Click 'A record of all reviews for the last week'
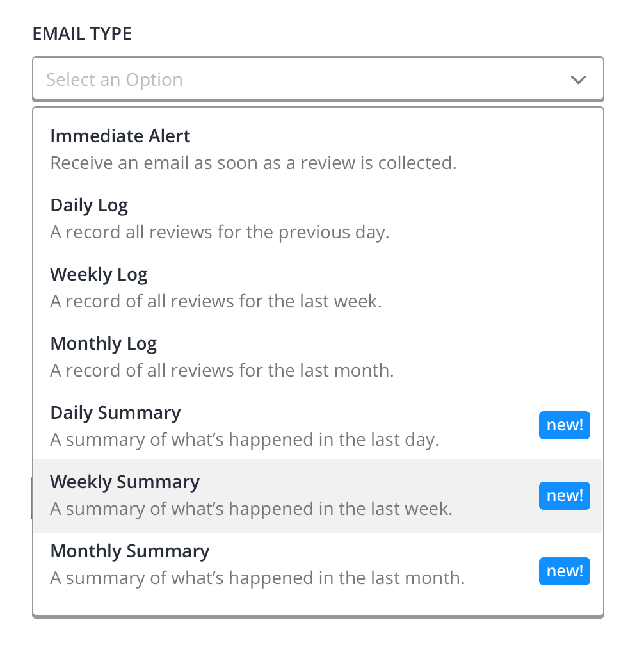Image resolution: width=644 pixels, height=661 pixels. 216,302
